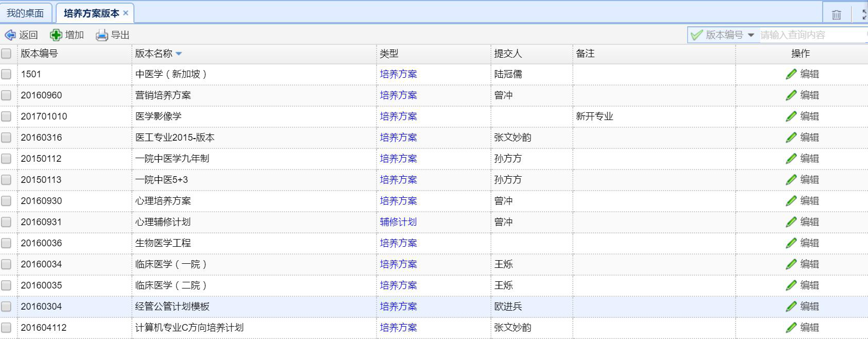Image resolution: width=868 pixels, height=339 pixels.
Task: Click the printer 导出 export icon
Action: (x=102, y=35)
